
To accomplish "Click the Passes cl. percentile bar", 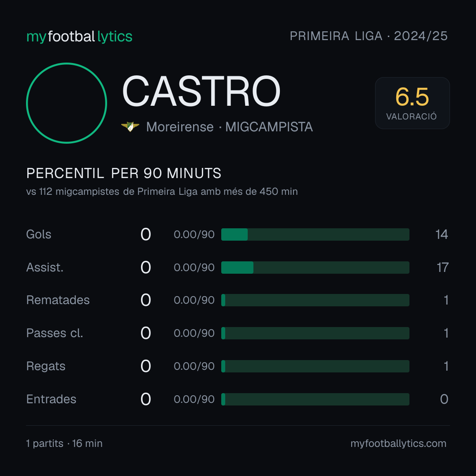I will point(315,333).
